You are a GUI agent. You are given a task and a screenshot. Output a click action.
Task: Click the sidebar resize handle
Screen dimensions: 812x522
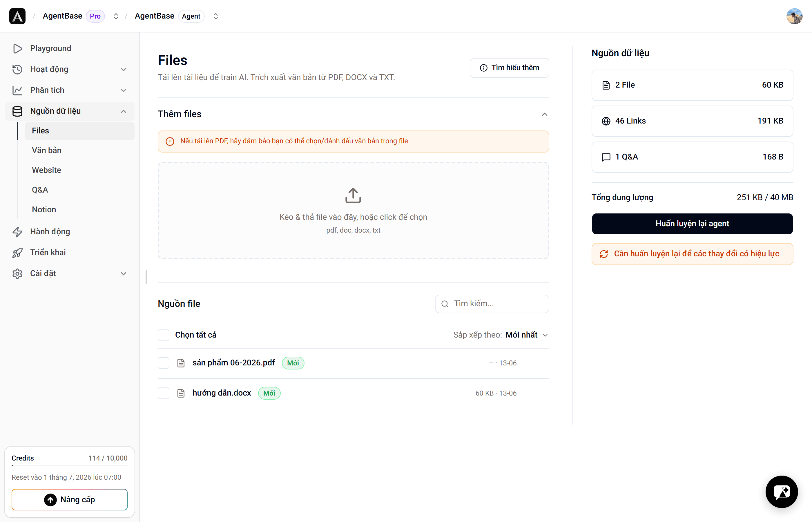click(146, 277)
